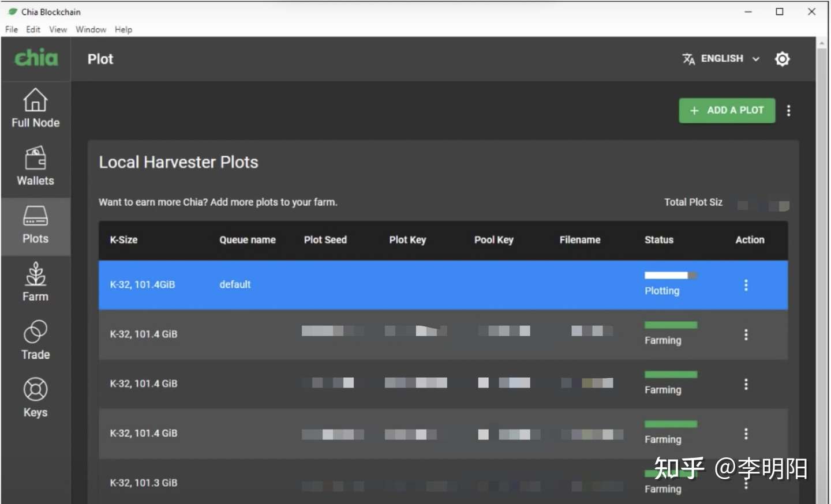
Task: Open the Wallets section
Action: pyautogui.click(x=35, y=166)
